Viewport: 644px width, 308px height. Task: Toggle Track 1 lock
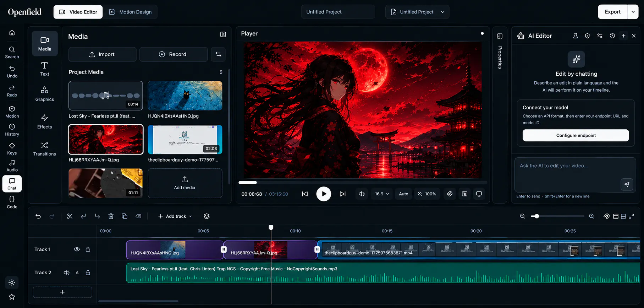tap(88, 249)
